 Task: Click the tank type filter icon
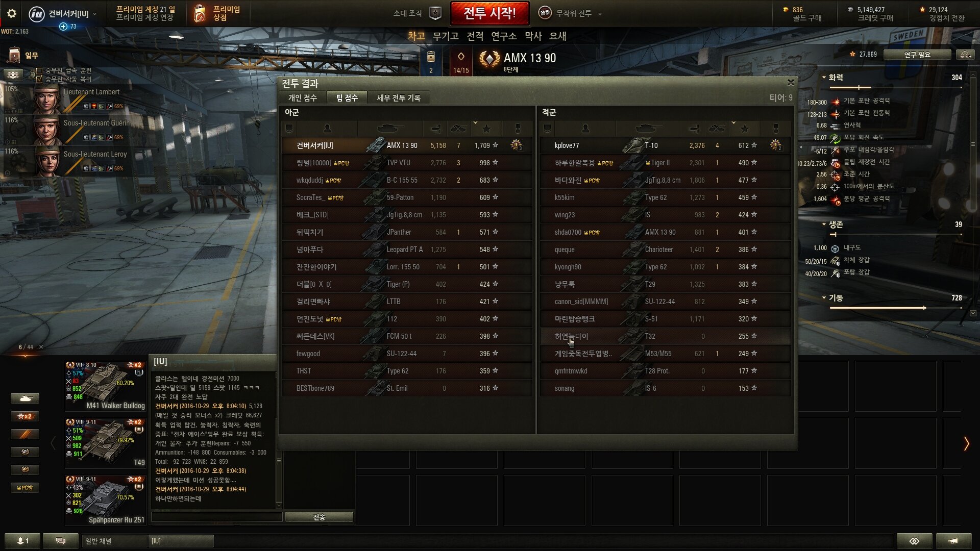[x=24, y=398]
